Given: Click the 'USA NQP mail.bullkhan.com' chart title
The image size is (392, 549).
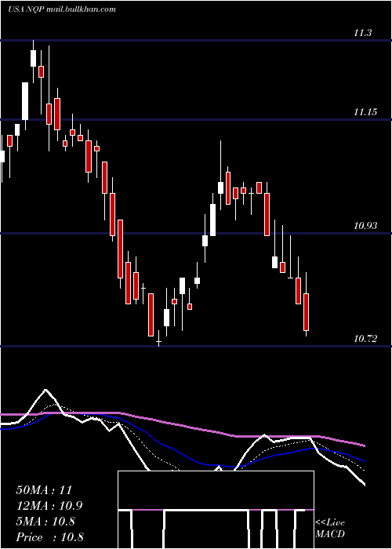Looking at the screenshot, I should (62, 9).
